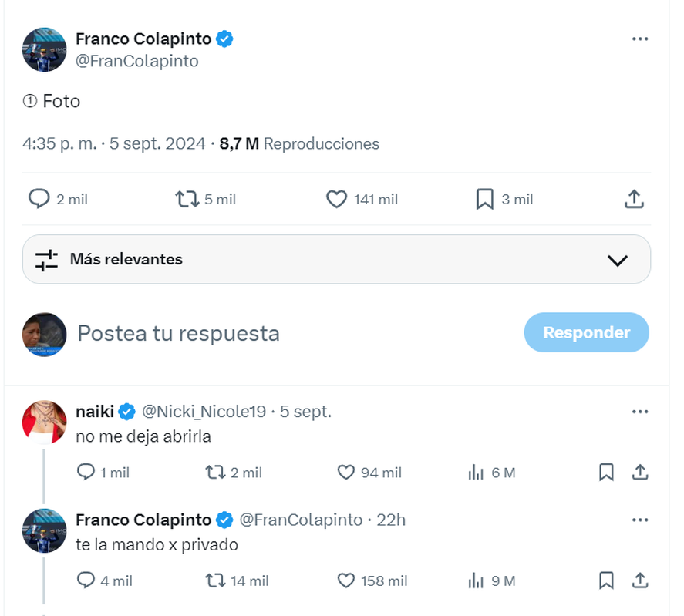Open more options menu on naiki's reply
This screenshot has width=684, height=616.
(x=639, y=412)
